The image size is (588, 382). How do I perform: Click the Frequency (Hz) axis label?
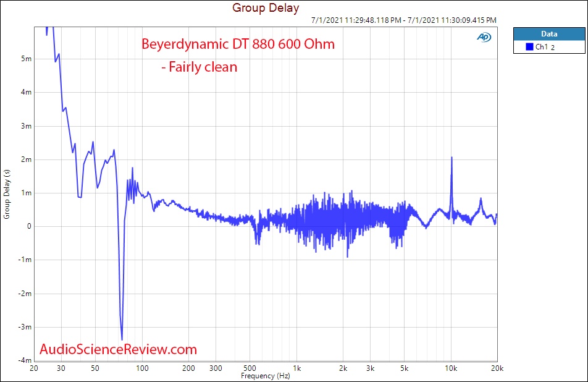click(x=265, y=376)
